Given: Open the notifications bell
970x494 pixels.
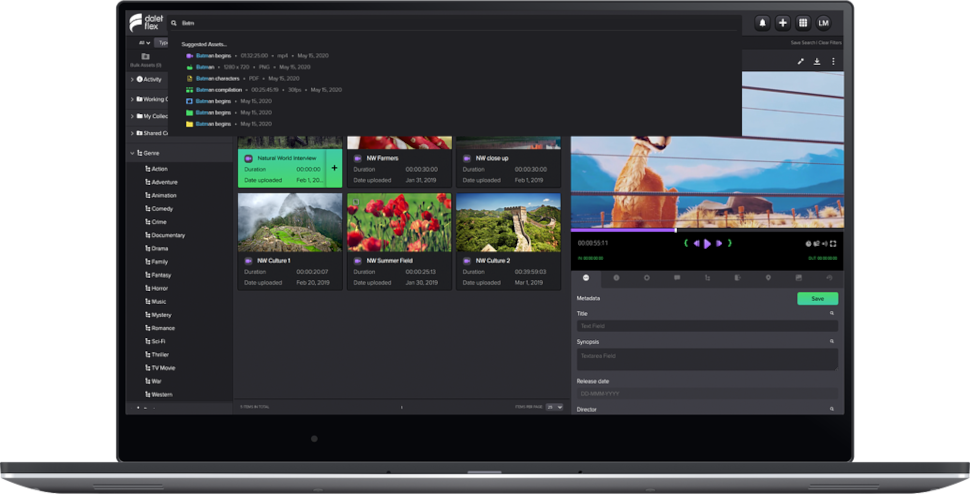Looking at the screenshot, I should click(762, 23).
